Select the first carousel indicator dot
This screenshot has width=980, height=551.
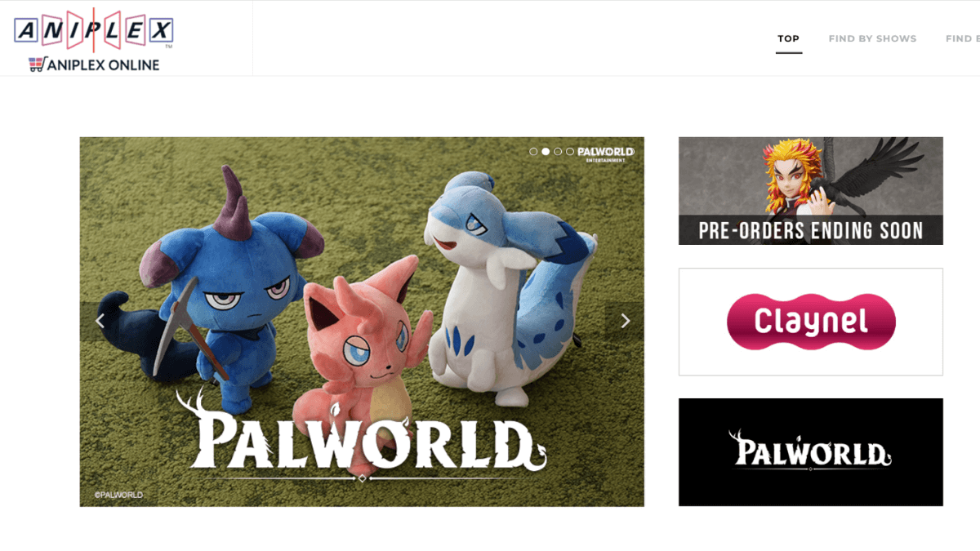(x=533, y=152)
